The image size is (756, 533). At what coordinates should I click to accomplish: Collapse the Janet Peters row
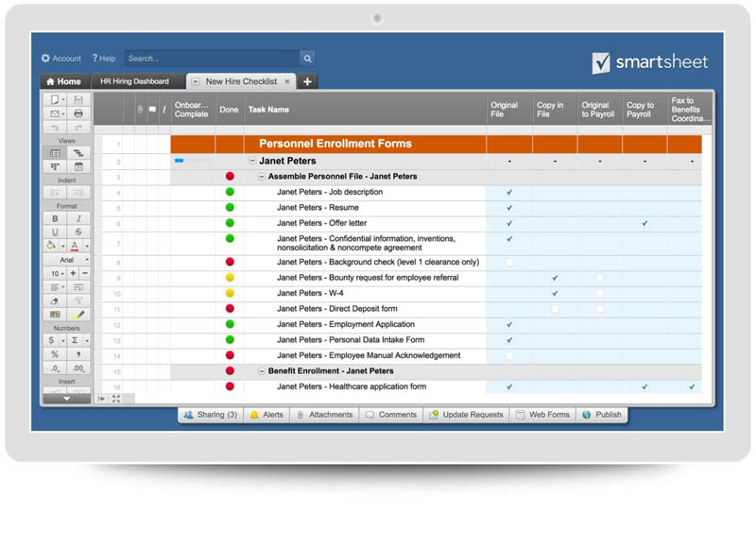pyautogui.click(x=252, y=161)
